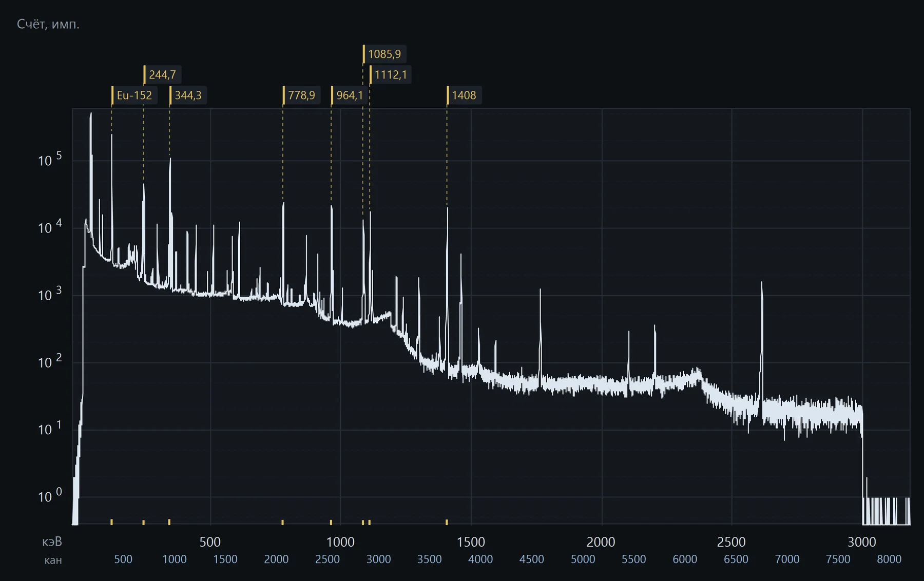The image size is (924, 581).
Task: Select the 964,1 peak marker label
Action: point(349,95)
